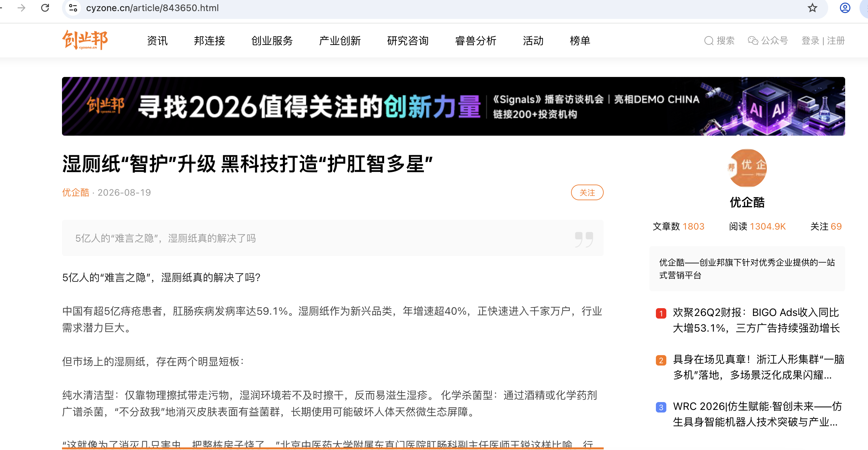Click the 优企酷 author avatar
The height and width of the screenshot is (450, 868).
pyautogui.click(x=747, y=168)
